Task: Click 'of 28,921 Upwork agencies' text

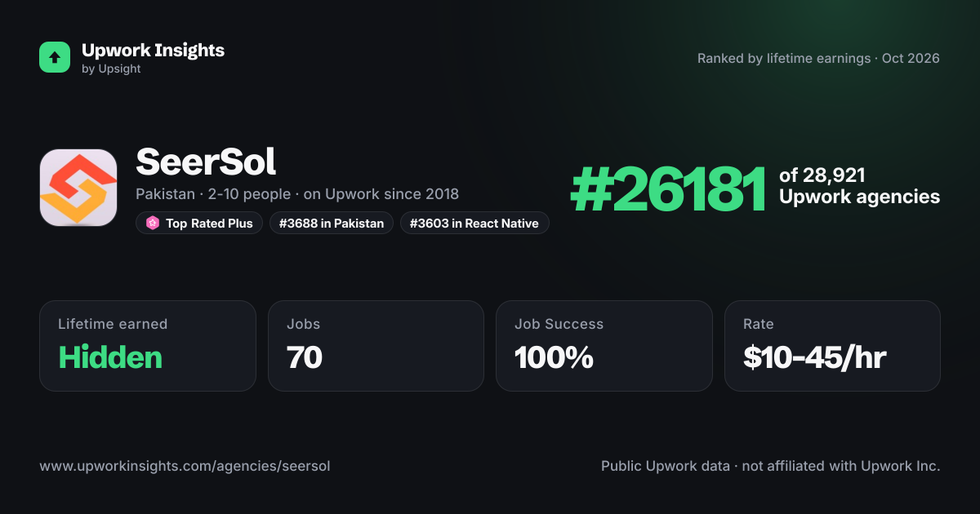Action: 859,186
